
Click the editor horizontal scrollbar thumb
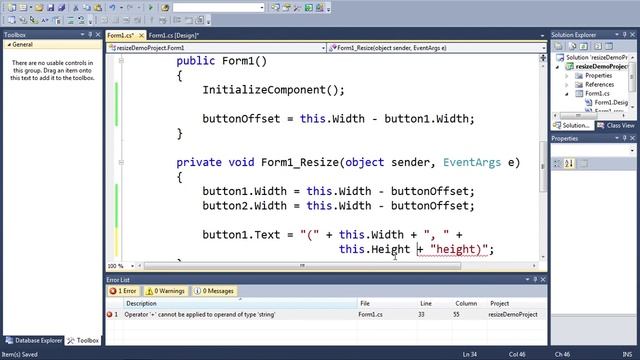tap(302, 266)
